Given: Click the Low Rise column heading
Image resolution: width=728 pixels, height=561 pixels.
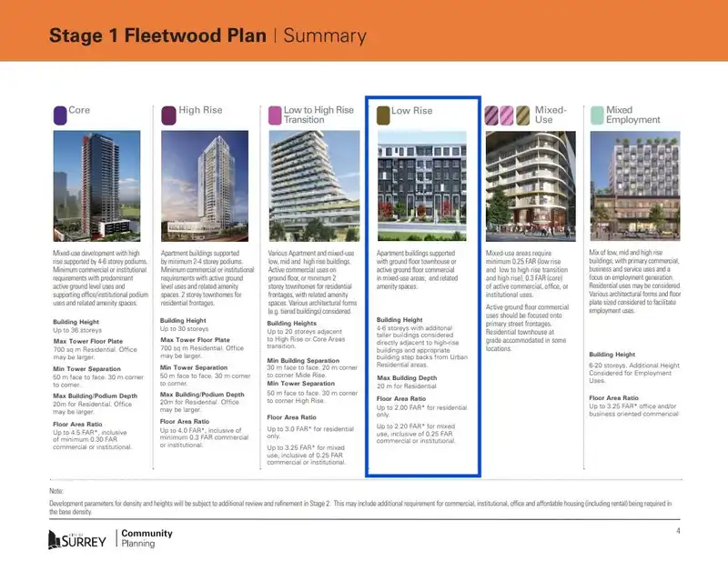Looking at the screenshot, I should pos(412,111).
